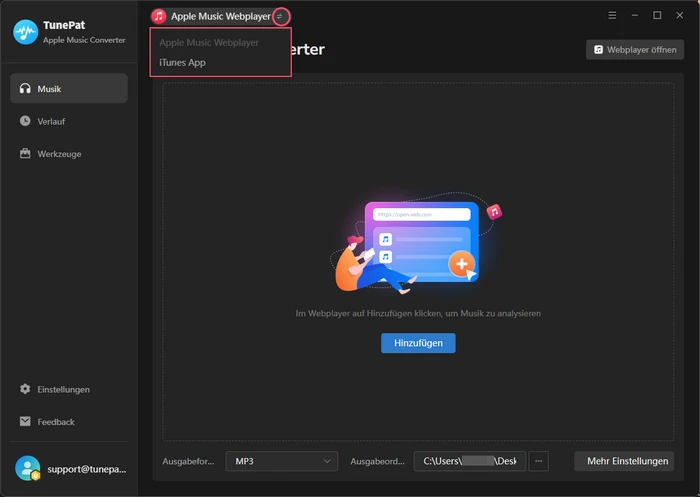This screenshot has width=700, height=497.
Task: Open the Musik section in sidebar
Action: coord(69,88)
